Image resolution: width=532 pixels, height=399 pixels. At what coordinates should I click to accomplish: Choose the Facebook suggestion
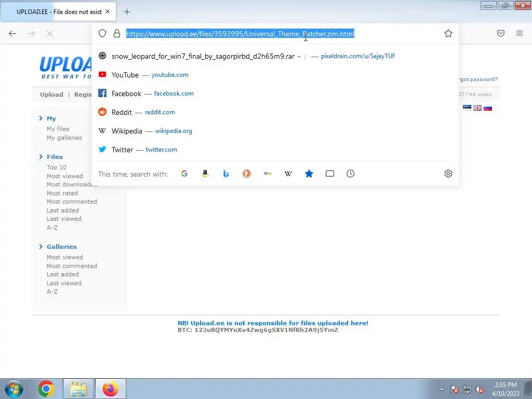pos(275,94)
